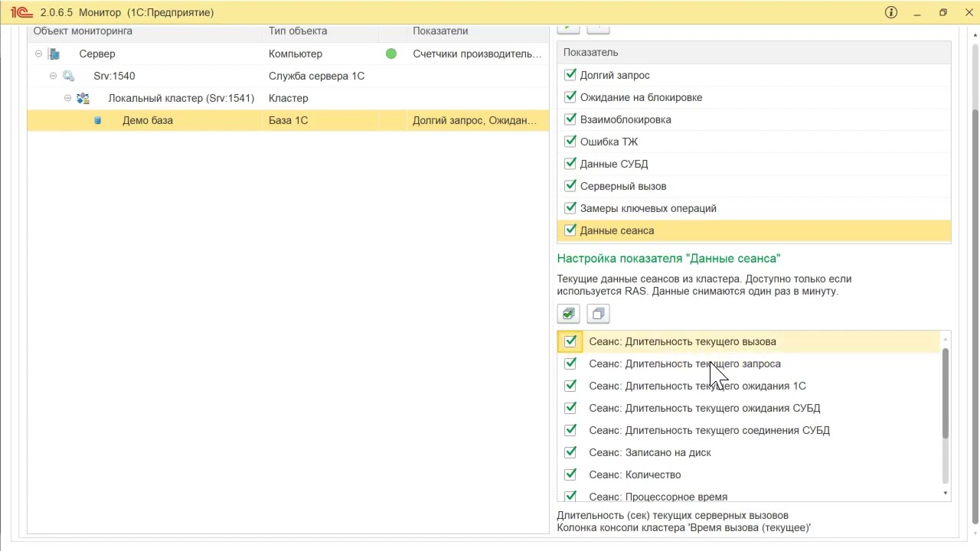Toggle Сеанс: Длительность текущего ожидания 1С checkbox
980x551 pixels.
pyautogui.click(x=570, y=386)
